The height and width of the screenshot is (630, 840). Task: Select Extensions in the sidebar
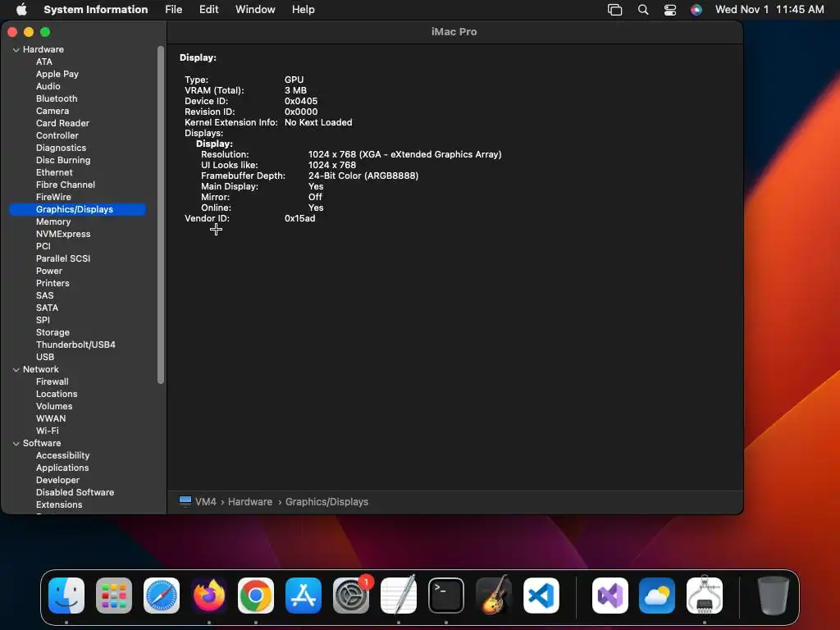(x=59, y=505)
